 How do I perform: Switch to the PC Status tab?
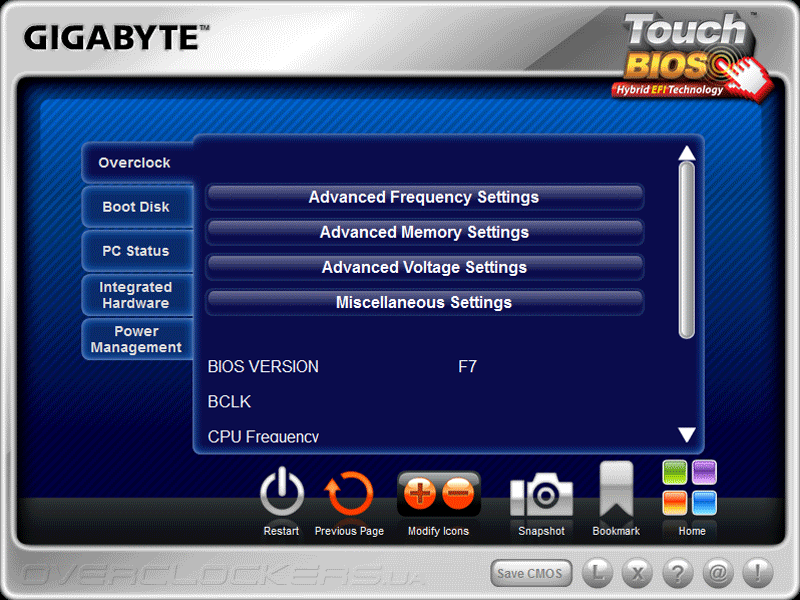point(137,251)
